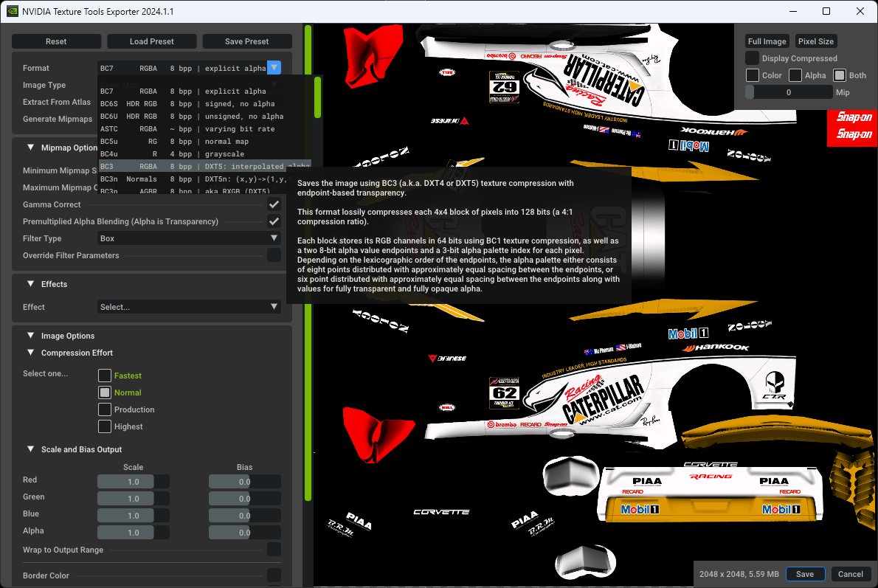Adjust the Mip level slider

coord(788,92)
